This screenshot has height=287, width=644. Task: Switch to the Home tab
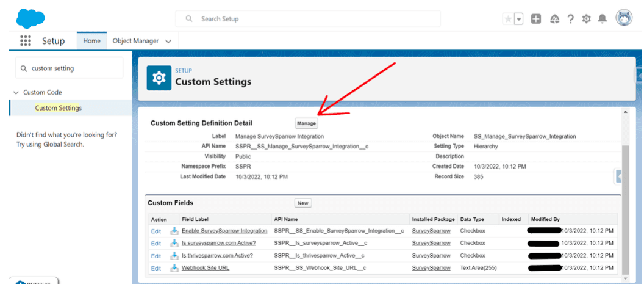tap(91, 41)
